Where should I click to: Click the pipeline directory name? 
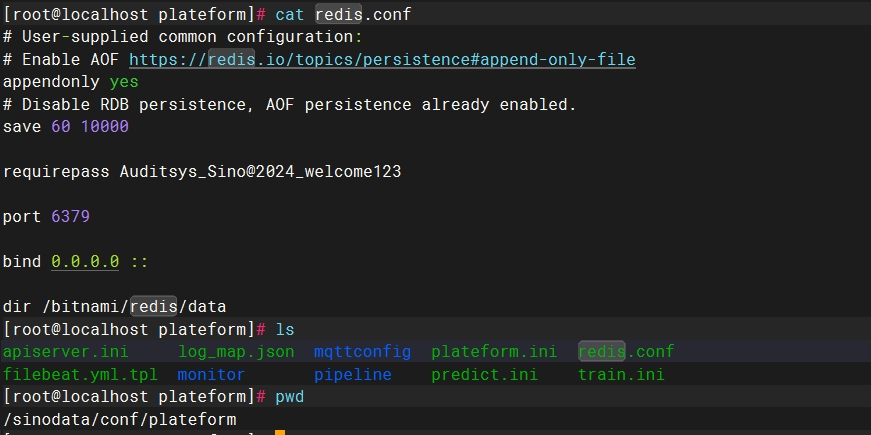(353, 374)
